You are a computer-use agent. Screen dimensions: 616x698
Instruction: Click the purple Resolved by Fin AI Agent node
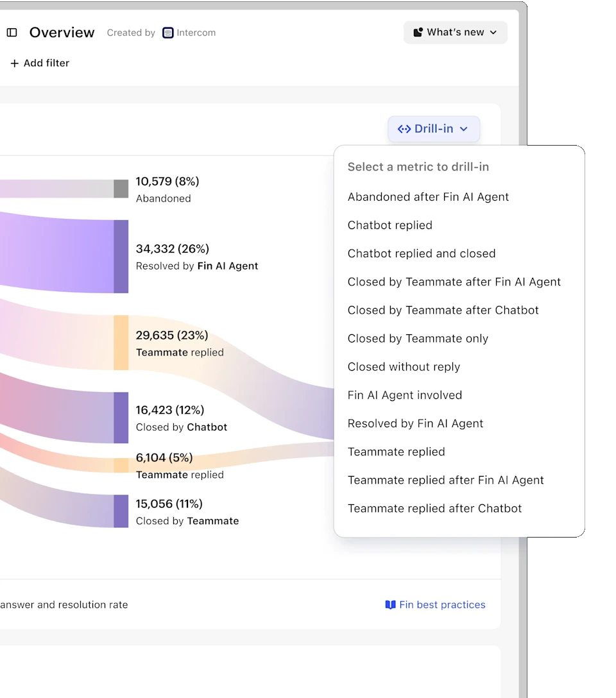(x=121, y=257)
